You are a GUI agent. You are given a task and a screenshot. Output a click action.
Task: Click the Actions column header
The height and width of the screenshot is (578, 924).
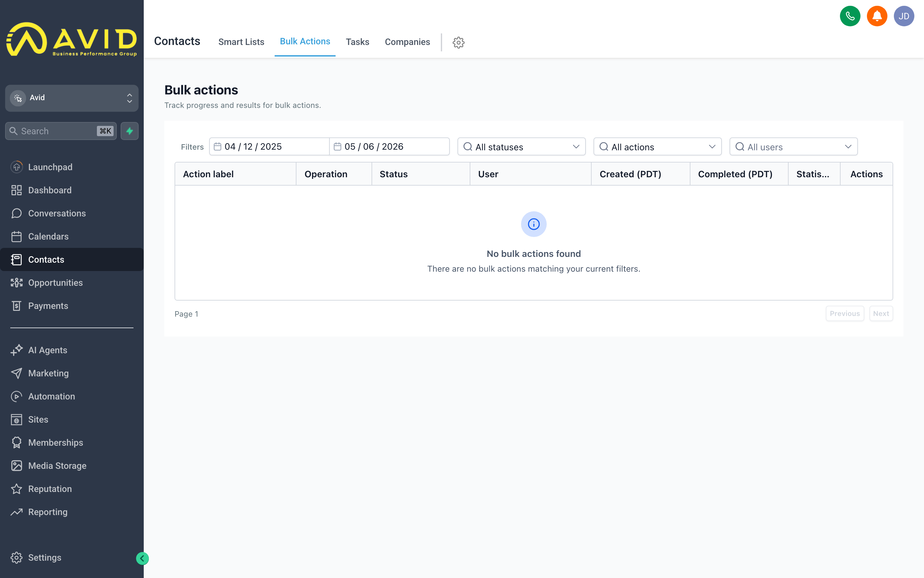coord(866,174)
